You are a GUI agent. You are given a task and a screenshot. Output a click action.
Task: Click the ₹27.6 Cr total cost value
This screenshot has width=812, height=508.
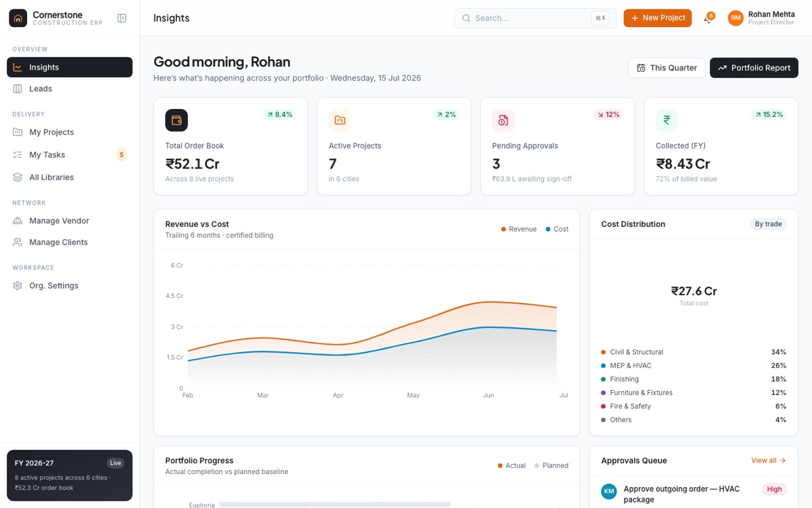pyautogui.click(x=694, y=291)
